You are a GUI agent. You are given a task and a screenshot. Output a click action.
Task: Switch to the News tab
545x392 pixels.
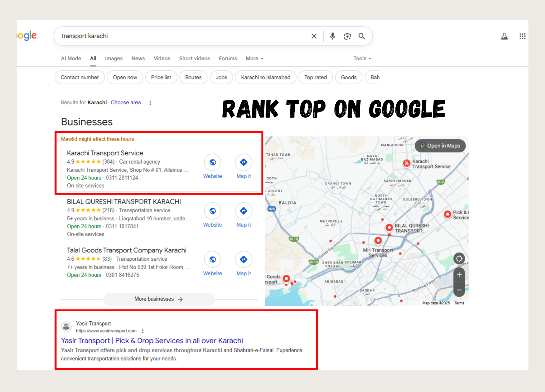click(138, 58)
